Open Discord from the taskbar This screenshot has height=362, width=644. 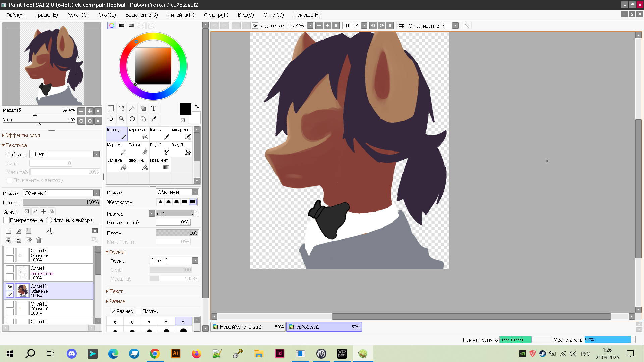[x=71, y=354]
